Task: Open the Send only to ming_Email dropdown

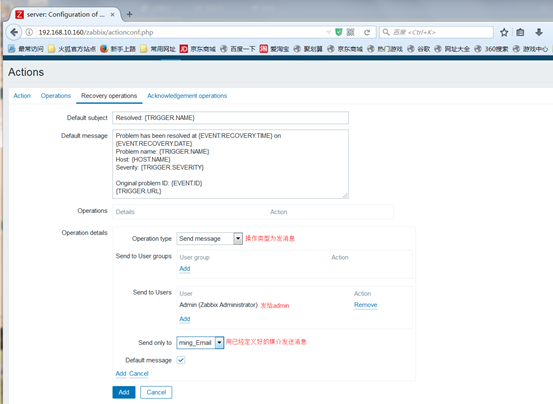Action: (x=200, y=342)
